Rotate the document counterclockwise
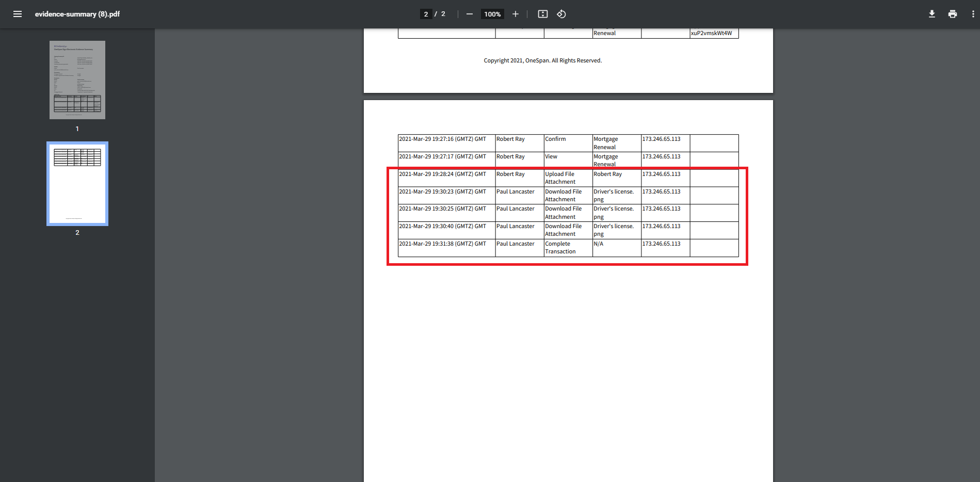The image size is (980, 482). (561, 14)
